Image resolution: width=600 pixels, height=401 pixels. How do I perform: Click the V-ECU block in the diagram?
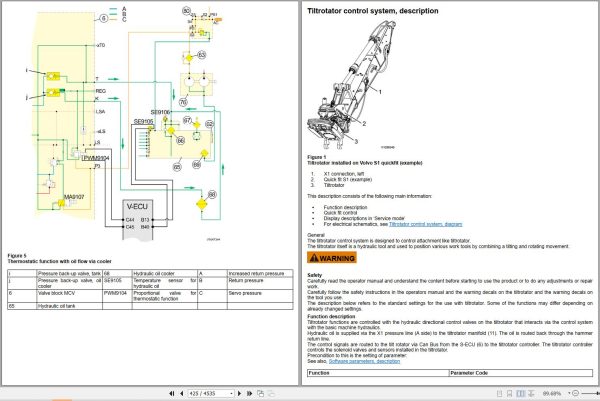click(x=138, y=220)
